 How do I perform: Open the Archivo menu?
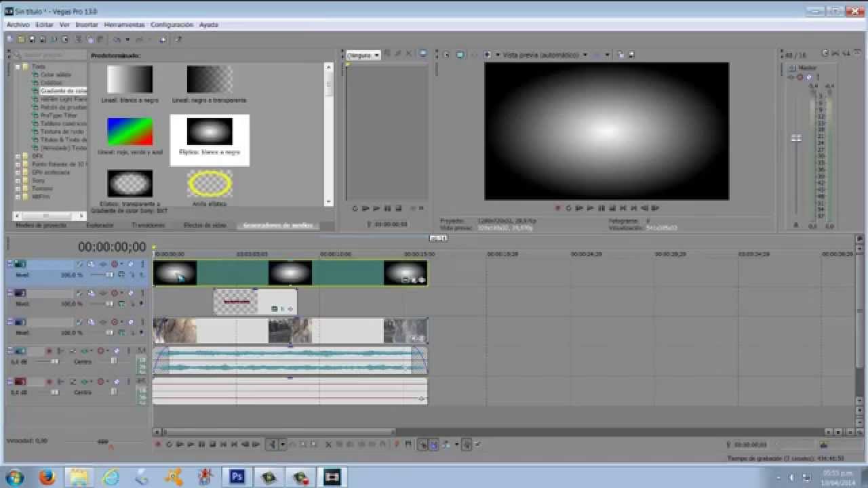tap(18, 24)
